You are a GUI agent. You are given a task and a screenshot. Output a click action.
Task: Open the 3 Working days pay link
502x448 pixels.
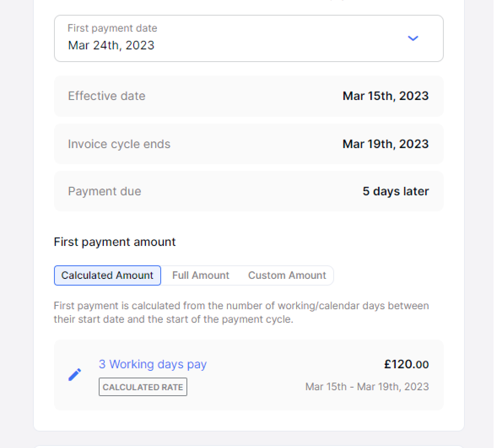point(153,364)
